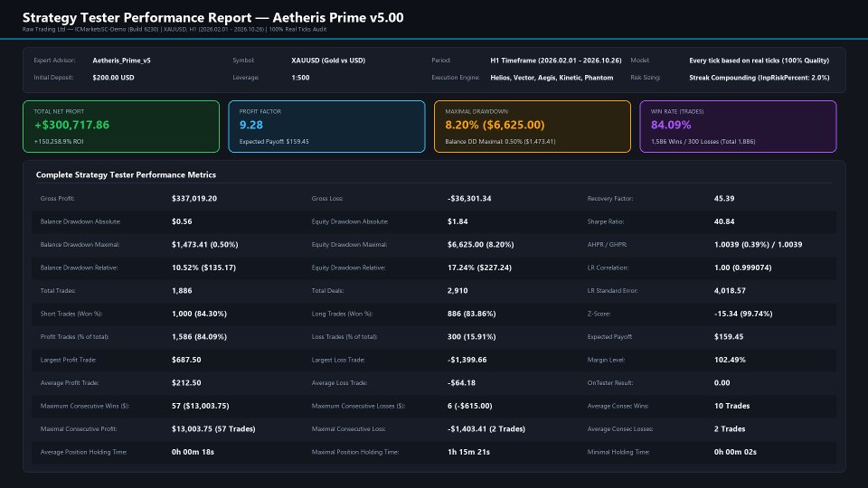Click the Margin Level value 102.49%

coord(730,360)
